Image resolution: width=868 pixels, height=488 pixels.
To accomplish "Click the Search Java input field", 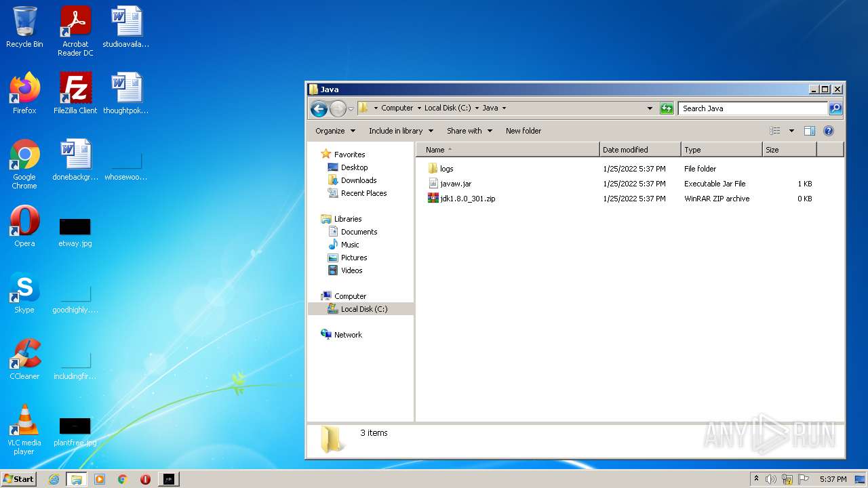I will 752,108.
